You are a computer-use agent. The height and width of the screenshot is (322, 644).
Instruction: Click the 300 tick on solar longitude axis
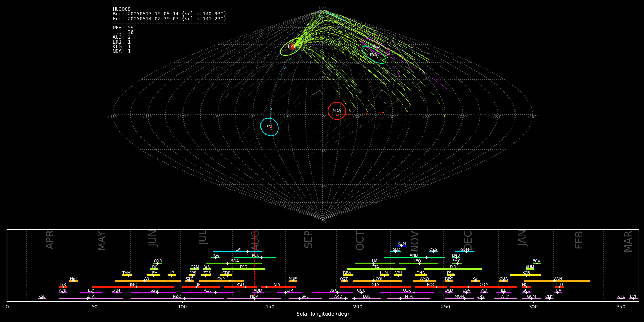pyautogui.click(x=533, y=307)
